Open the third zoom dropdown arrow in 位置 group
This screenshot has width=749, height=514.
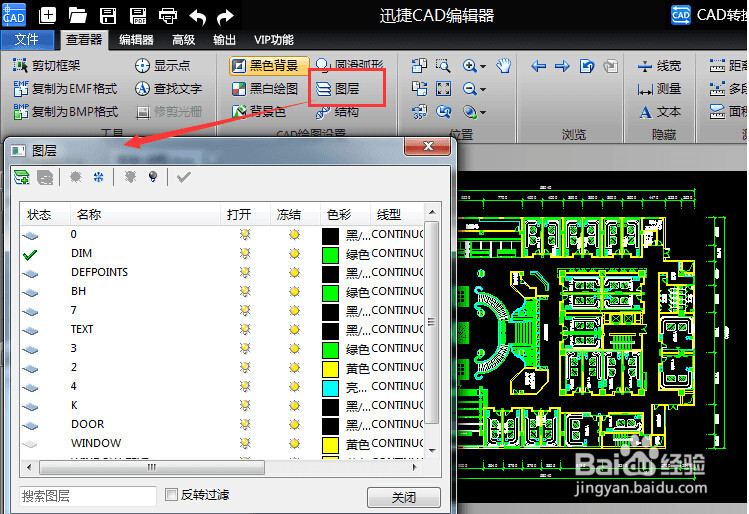(x=483, y=113)
